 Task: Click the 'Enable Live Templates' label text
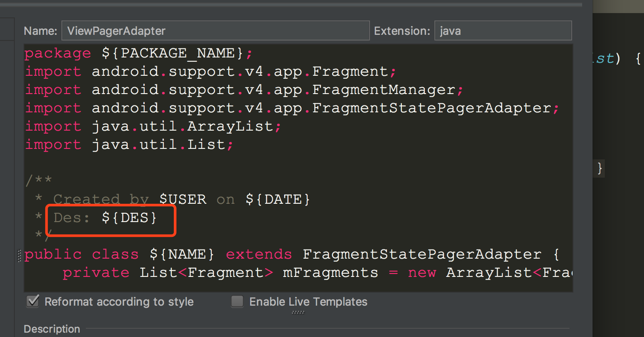point(308,302)
